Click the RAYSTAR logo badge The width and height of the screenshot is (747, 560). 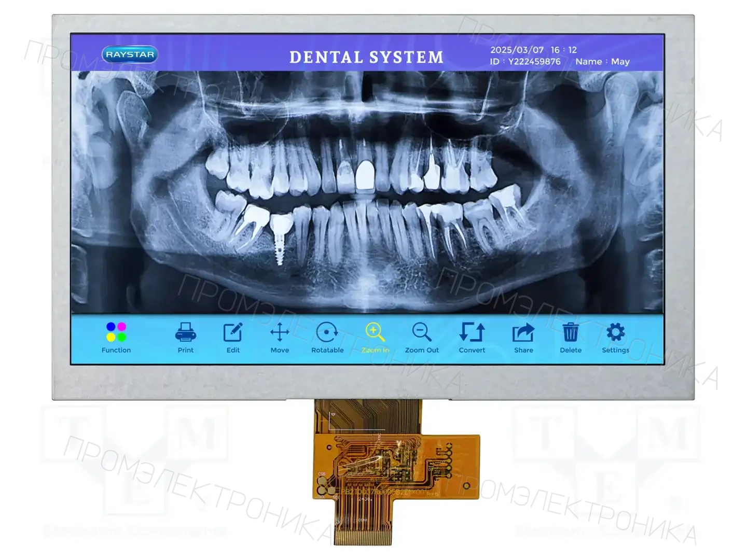130,54
